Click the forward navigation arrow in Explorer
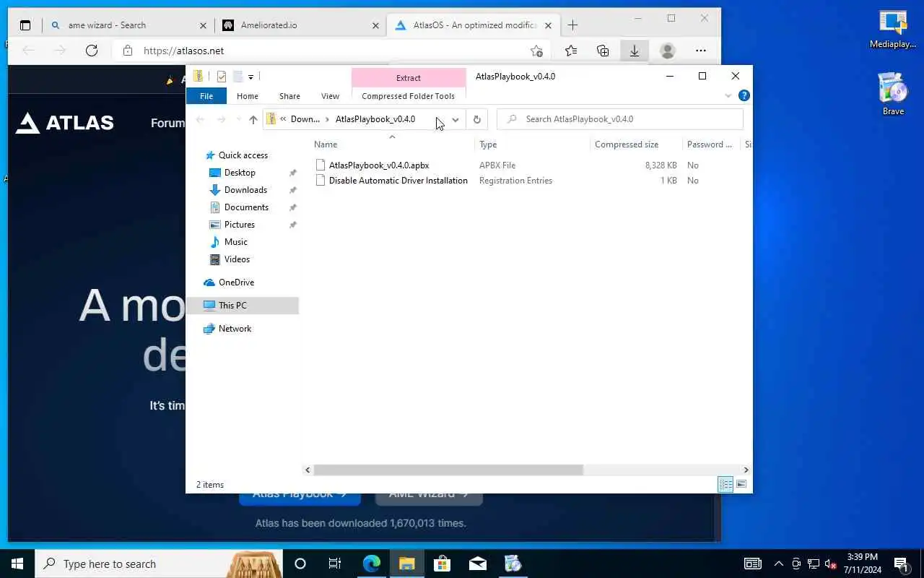 click(222, 119)
